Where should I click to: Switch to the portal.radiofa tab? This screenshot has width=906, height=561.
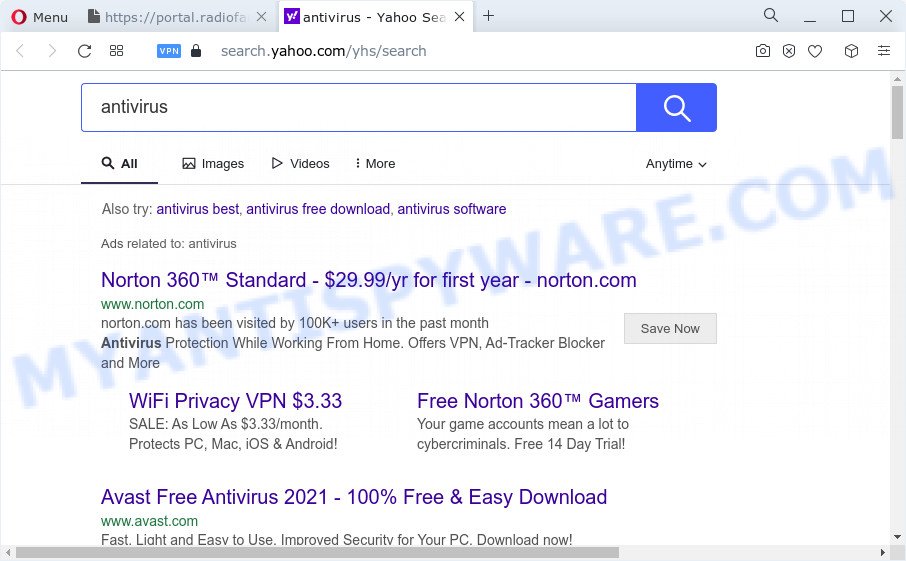[169, 17]
